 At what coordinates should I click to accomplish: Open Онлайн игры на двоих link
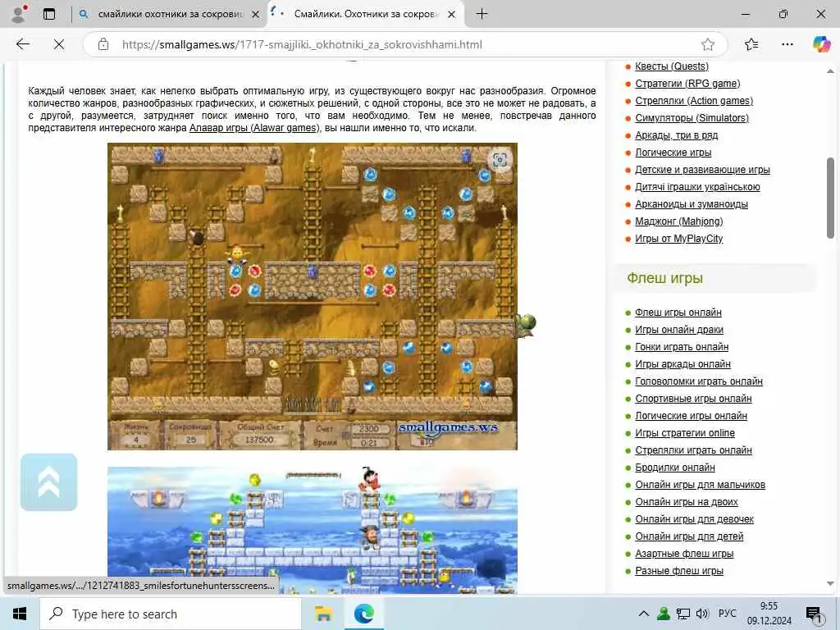687,502
